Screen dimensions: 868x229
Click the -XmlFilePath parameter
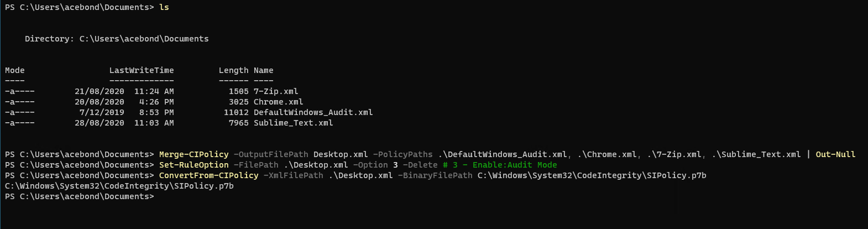click(x=294, y=175)
